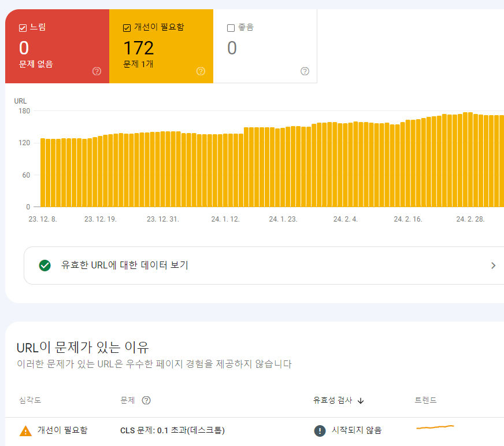Click 개선이 필요함 severity label in issue row

(62, 430)
